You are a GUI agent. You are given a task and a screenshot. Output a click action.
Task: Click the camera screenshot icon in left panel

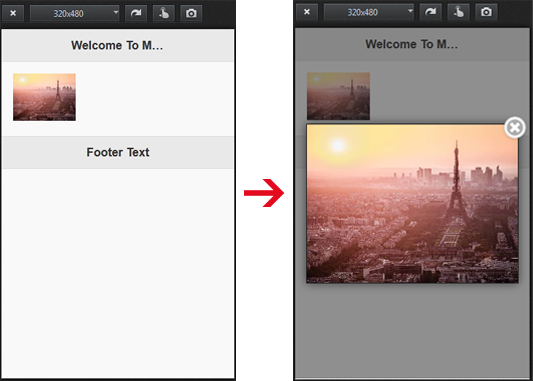[191, 13]
